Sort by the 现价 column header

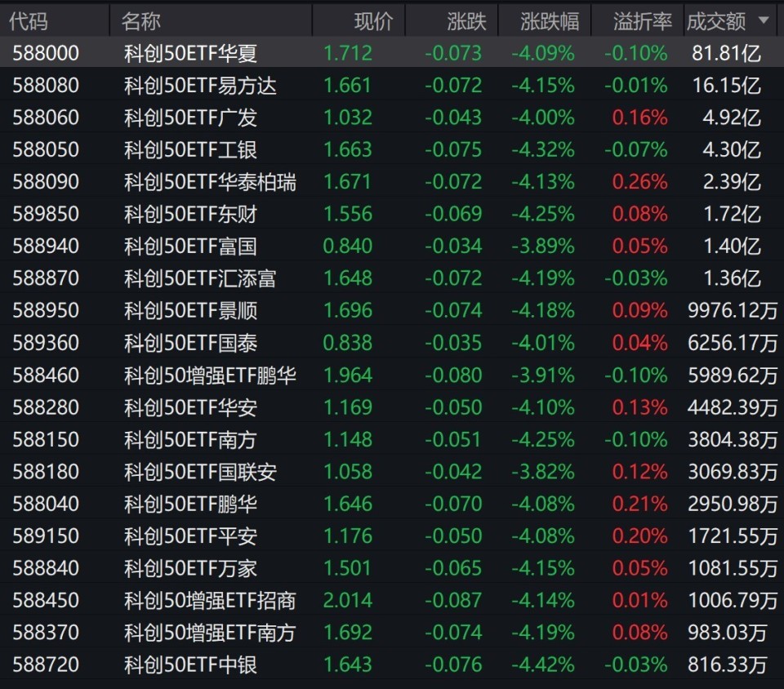(x=374, y=21)
